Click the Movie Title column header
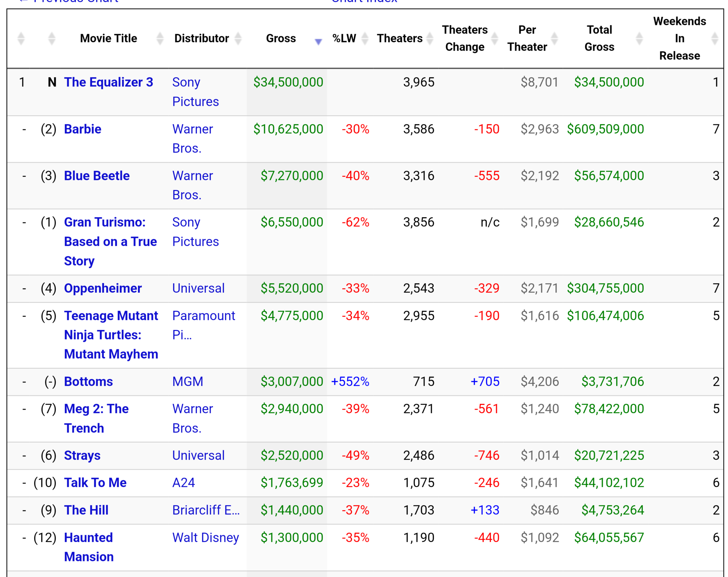This screenshot has height=577, width=728. [108, 39]
